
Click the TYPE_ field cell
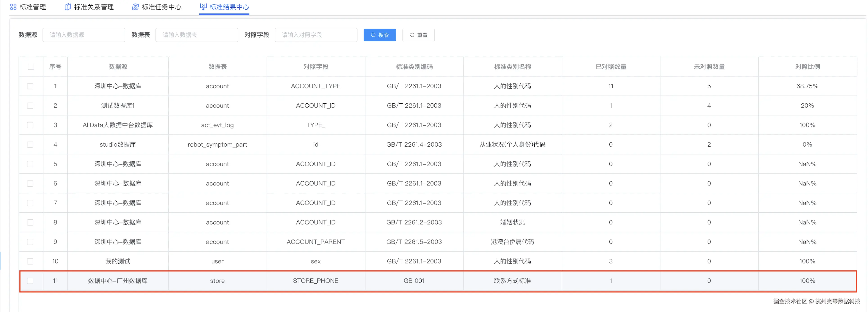point(316,125)
